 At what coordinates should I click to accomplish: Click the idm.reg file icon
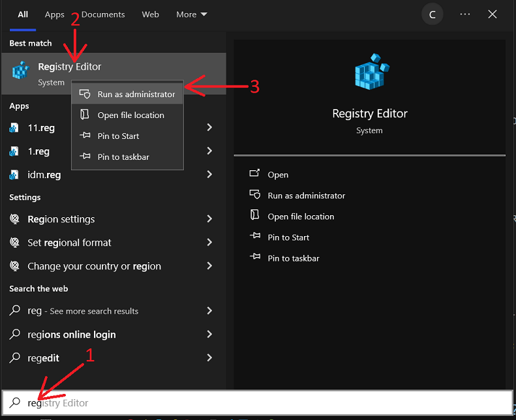[x=14, y=175]
